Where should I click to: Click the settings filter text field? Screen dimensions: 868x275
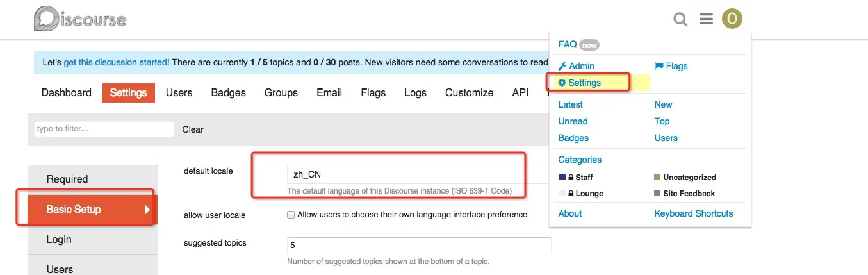tap(104, 129)
